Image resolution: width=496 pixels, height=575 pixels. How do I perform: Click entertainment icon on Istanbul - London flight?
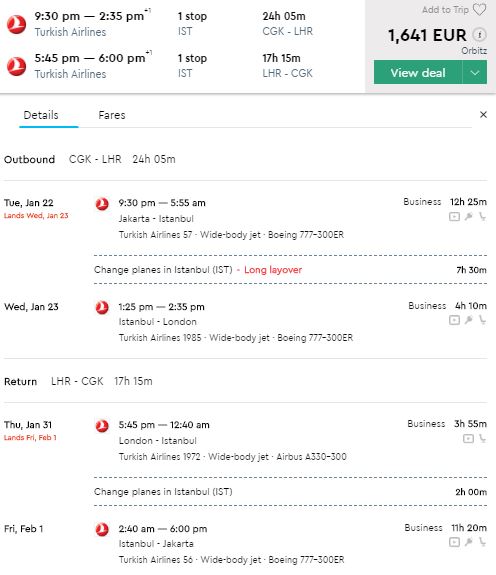point(454,320)
